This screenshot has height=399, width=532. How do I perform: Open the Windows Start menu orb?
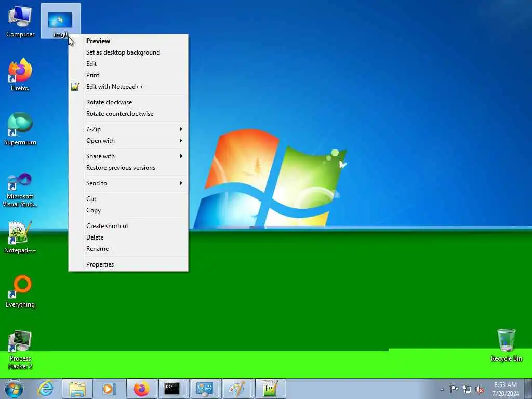(x=14, y=389)
